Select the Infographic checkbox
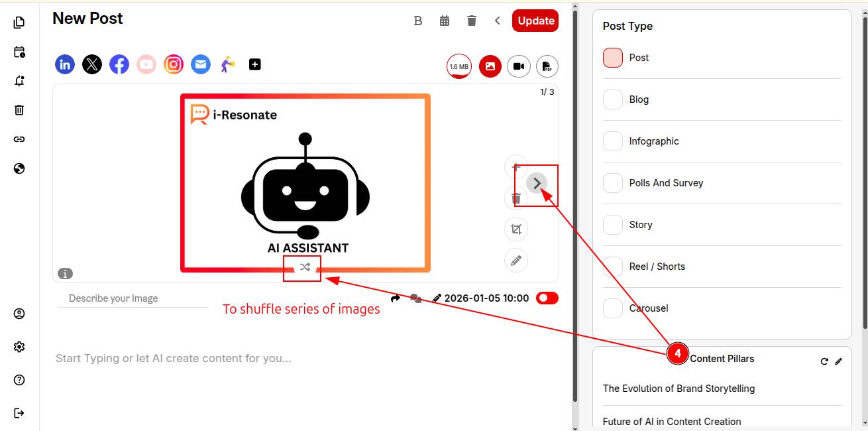The width and height of the screenshot is (868, 431). (x=613, y=141)
